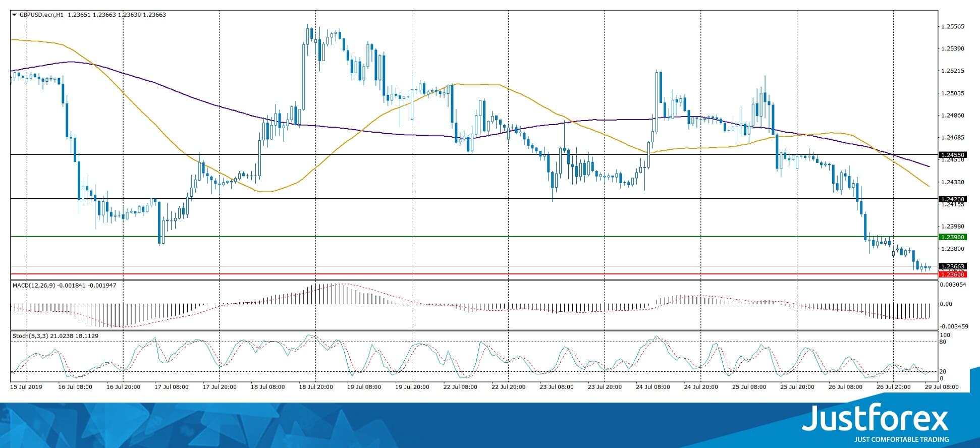Select the 1.24550 horizontal level price tag
The height and width of the screenshot is (448, 980).
[x=952, y=155]
